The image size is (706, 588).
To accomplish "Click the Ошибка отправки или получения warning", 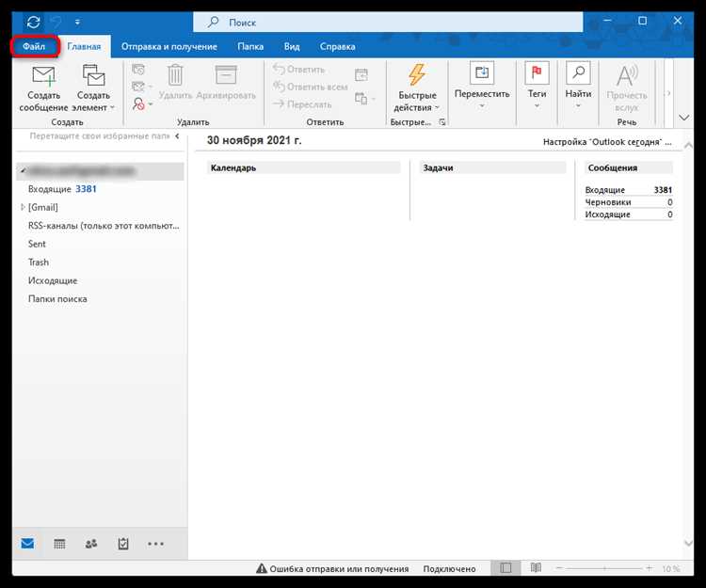I will click(332, 568).
